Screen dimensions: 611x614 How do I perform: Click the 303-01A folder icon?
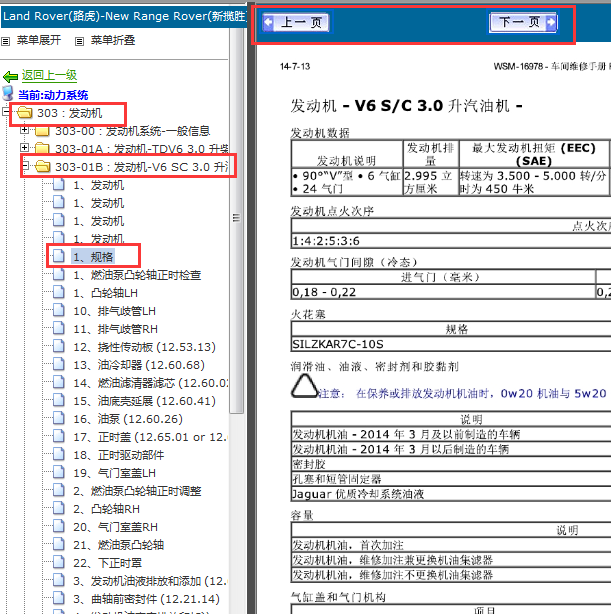pos(42,149)
